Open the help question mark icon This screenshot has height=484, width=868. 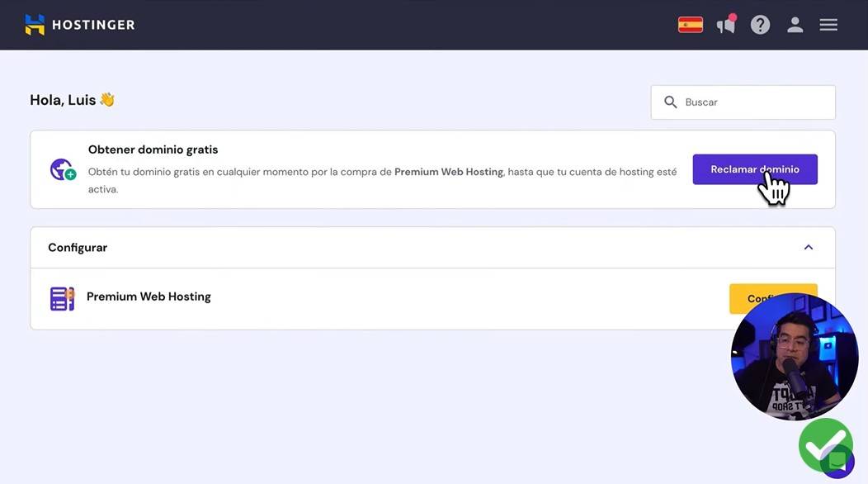pos(760,25)
